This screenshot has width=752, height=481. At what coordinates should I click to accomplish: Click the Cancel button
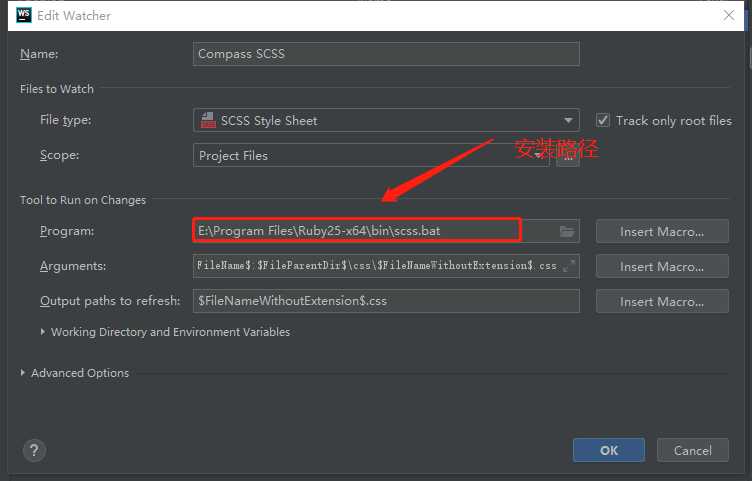693,450
